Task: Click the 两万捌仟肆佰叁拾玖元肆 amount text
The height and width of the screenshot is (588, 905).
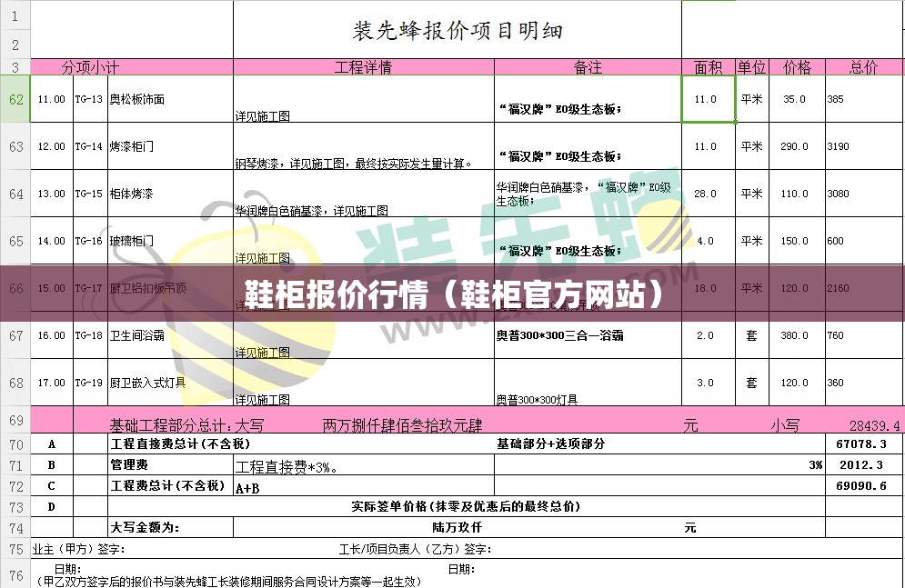Action: 402,426
